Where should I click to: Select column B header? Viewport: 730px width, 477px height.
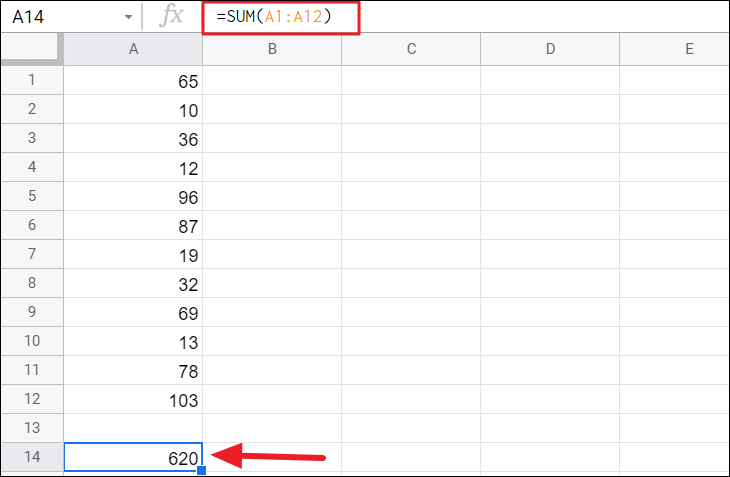tap(272, 49)
